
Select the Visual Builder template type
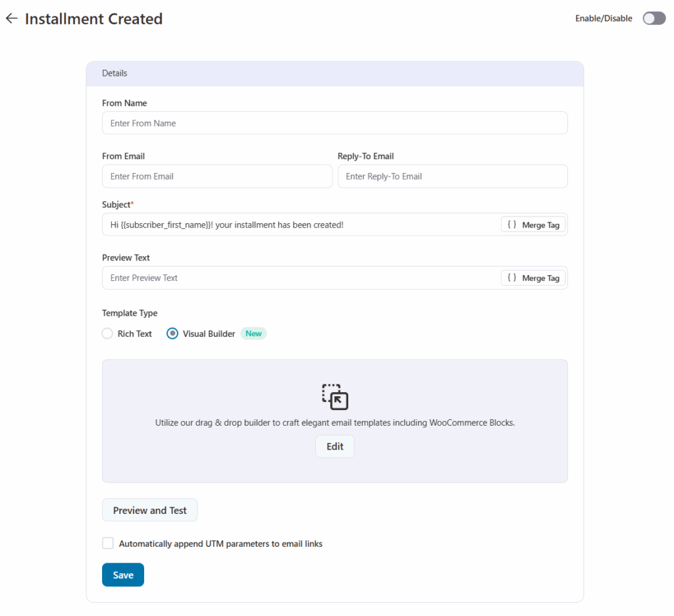(172, 334)
